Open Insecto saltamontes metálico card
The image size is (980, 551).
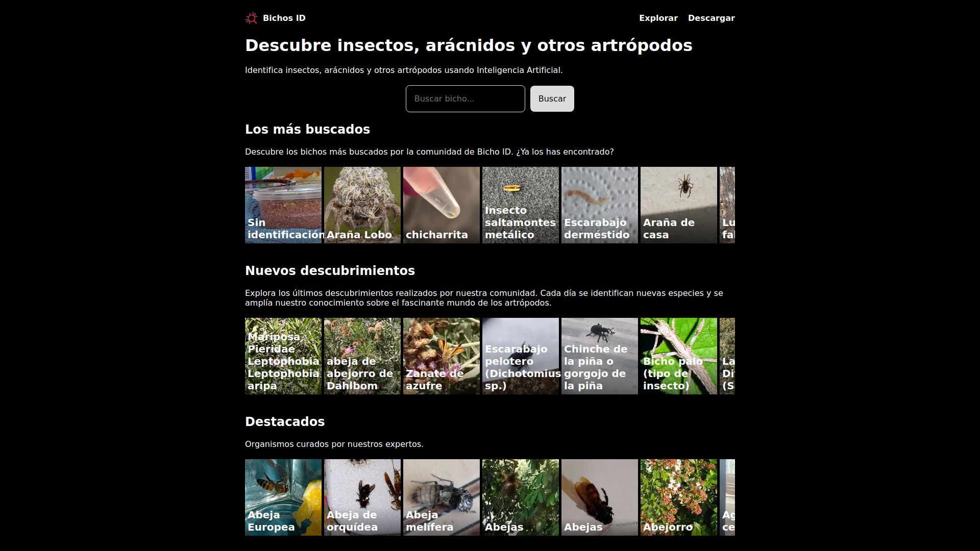(520, 205)
